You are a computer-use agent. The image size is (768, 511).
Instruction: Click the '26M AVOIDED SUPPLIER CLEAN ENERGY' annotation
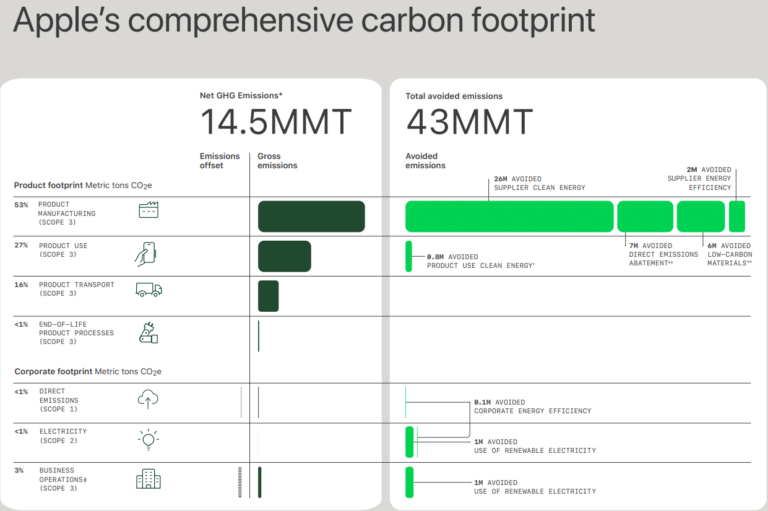539,183
